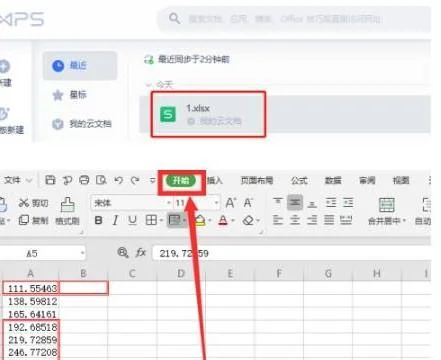The height and width of the screenshot is (360, 441).
Task: Switch to the 视图 ribbon tab
Action: 401,180
